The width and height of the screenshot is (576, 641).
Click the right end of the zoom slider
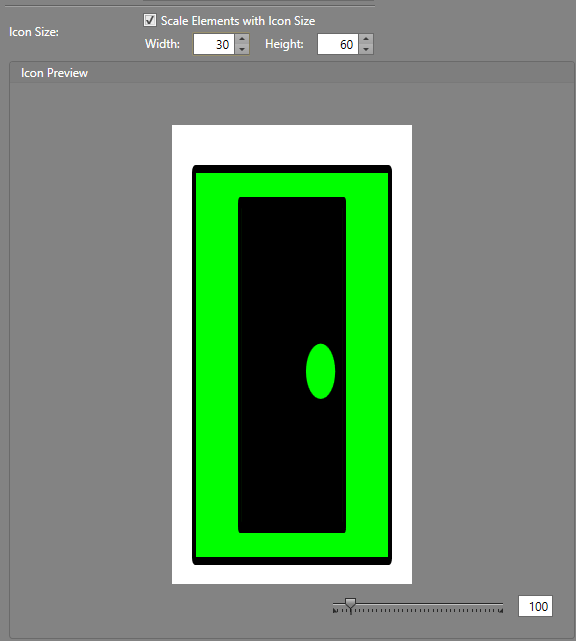(501, 605)
